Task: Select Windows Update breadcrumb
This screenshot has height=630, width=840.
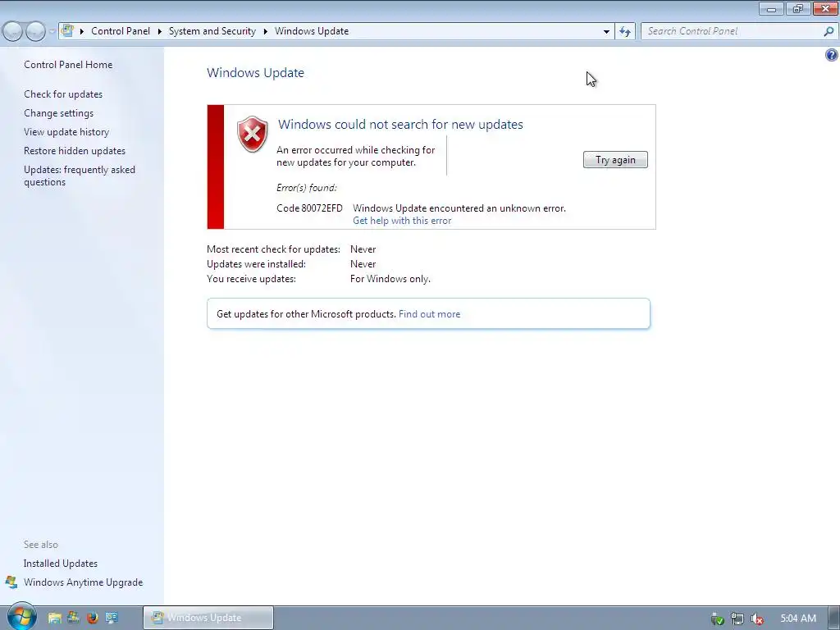Action: pyautogui.click(x=312, y=31)
